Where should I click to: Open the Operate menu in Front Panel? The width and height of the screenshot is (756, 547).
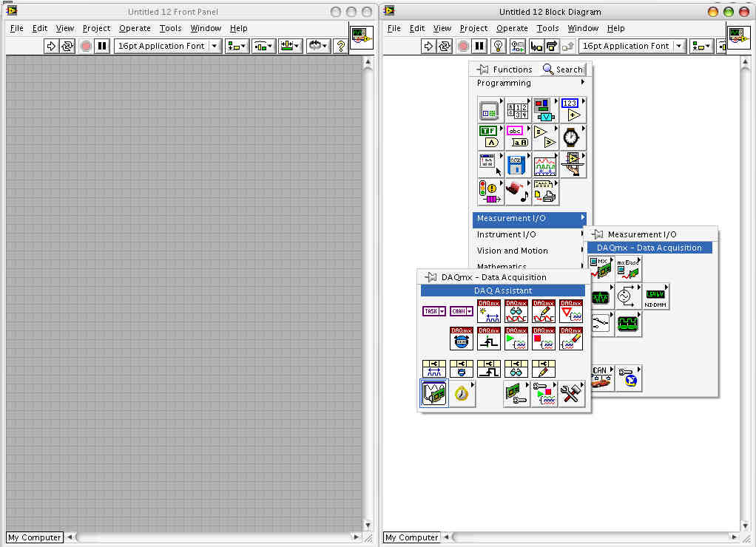[135, 28]
